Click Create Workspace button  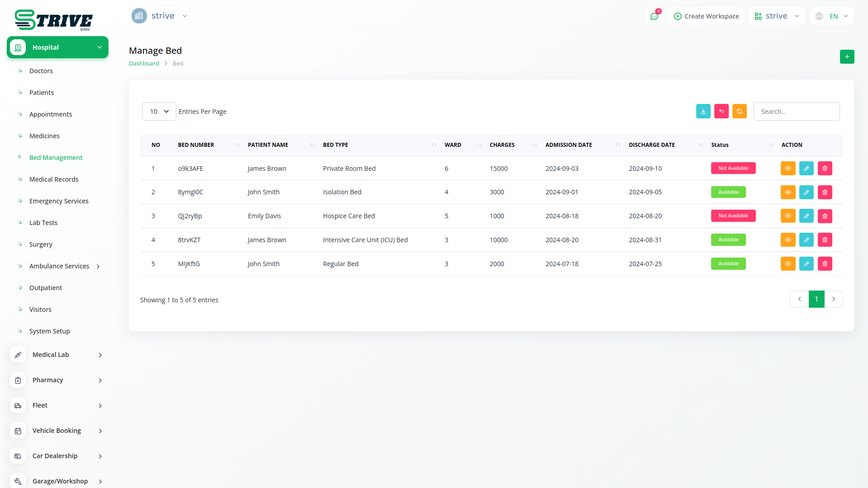click(706, 16)
